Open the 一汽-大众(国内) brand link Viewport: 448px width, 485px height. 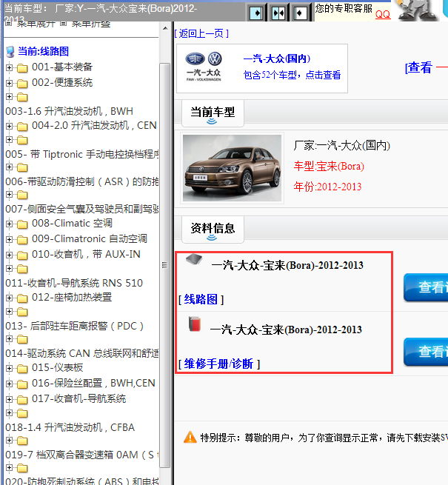click(x=276, y=58)
